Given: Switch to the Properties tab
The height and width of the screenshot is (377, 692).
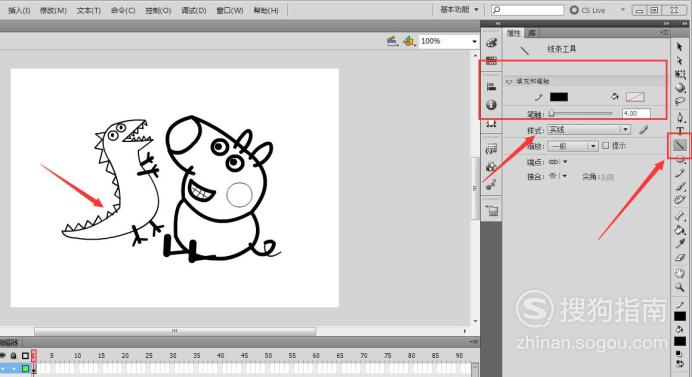Looking at the screenshot, I should [x=514, y=33].
